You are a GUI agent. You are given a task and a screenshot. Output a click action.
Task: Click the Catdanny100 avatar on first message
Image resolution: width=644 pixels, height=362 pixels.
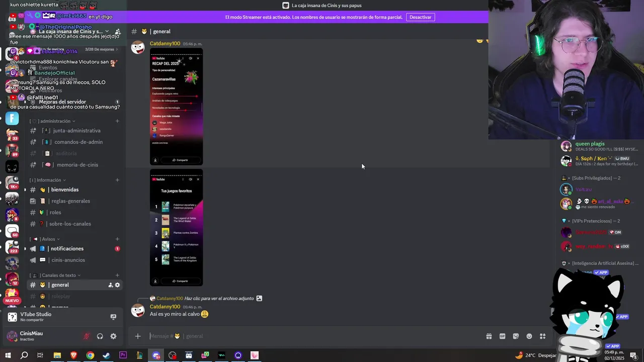pyautogui.click(x=138, y=47)
